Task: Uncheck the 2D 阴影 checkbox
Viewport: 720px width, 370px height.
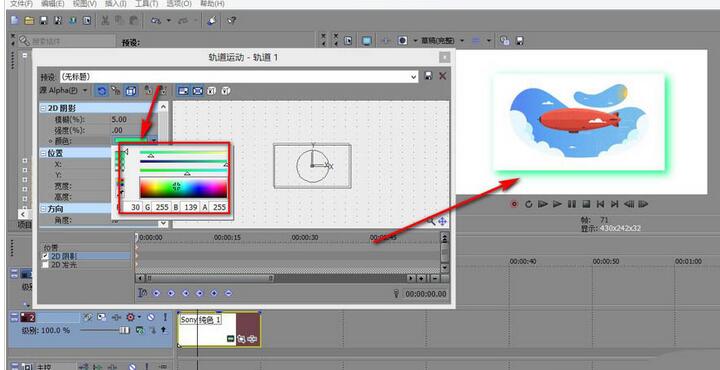Action: [45, 256]
